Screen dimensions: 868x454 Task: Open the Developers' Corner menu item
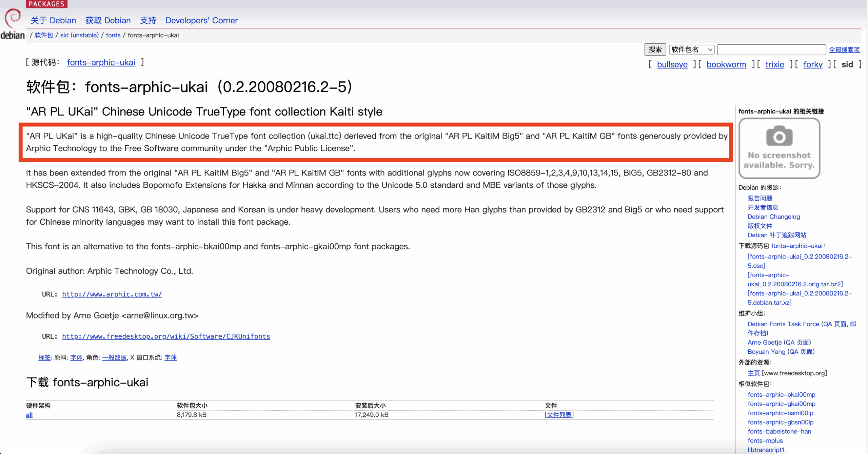(x=201, y=20)
